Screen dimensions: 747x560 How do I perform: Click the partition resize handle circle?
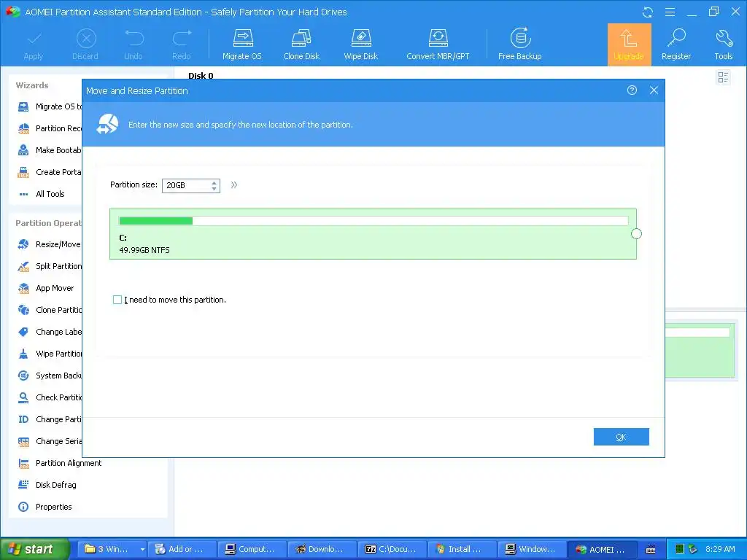636,234
